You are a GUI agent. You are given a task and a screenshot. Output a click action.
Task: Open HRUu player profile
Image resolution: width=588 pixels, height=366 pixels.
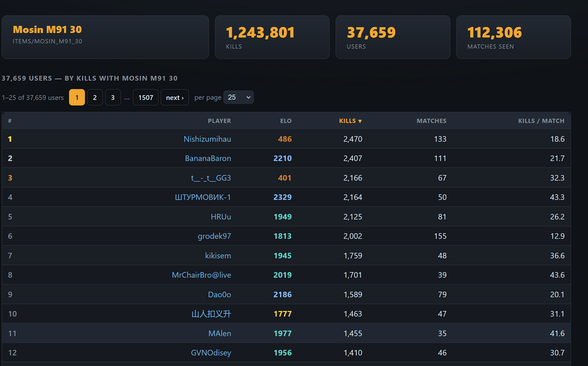tap(221, 217)
